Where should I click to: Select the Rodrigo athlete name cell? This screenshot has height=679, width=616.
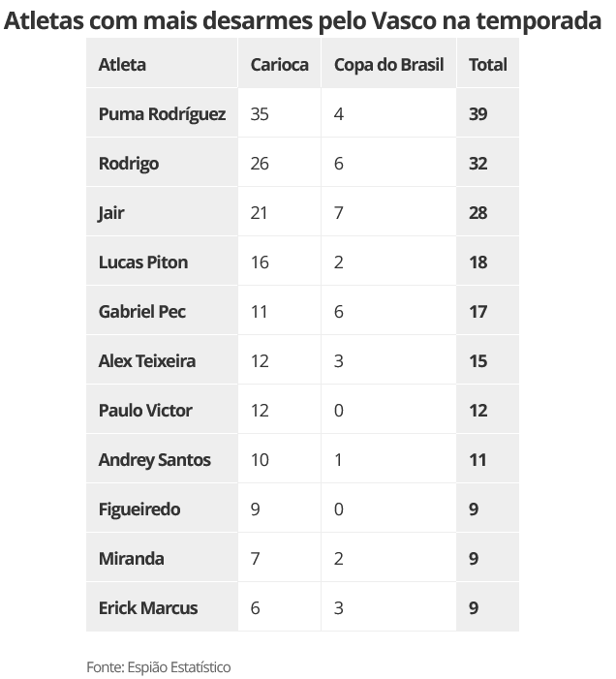[129, 164]
